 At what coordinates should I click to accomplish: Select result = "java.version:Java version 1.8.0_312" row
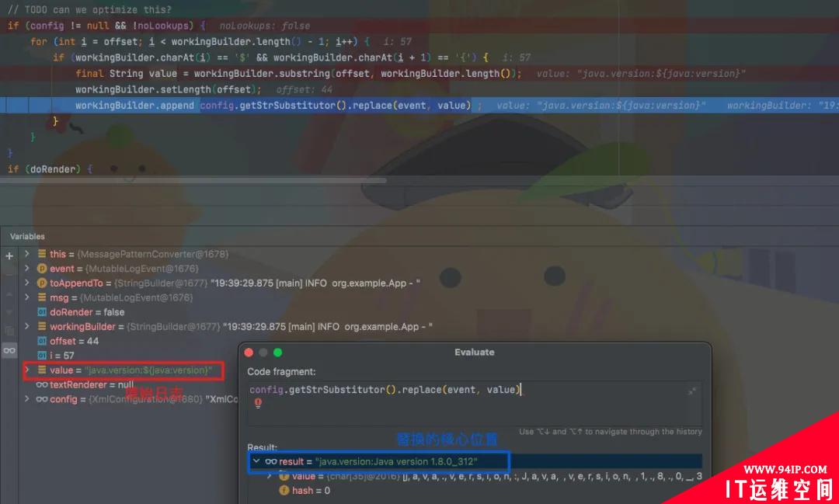point(474,461)
